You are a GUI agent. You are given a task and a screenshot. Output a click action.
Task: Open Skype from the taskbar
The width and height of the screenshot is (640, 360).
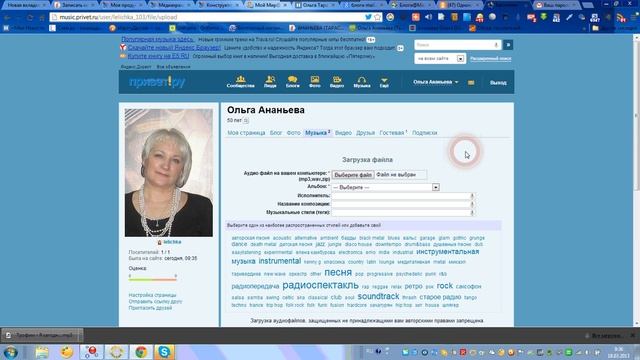tap(164, 352)
